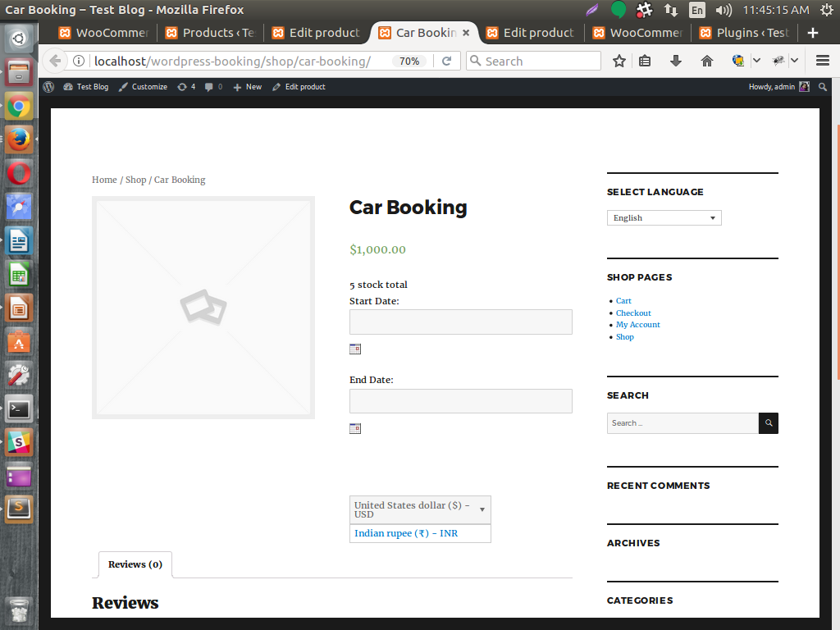Reload the page with the refresh button
Image resolution: width=840 pixels, height=630 pixels.
[447, 61]
